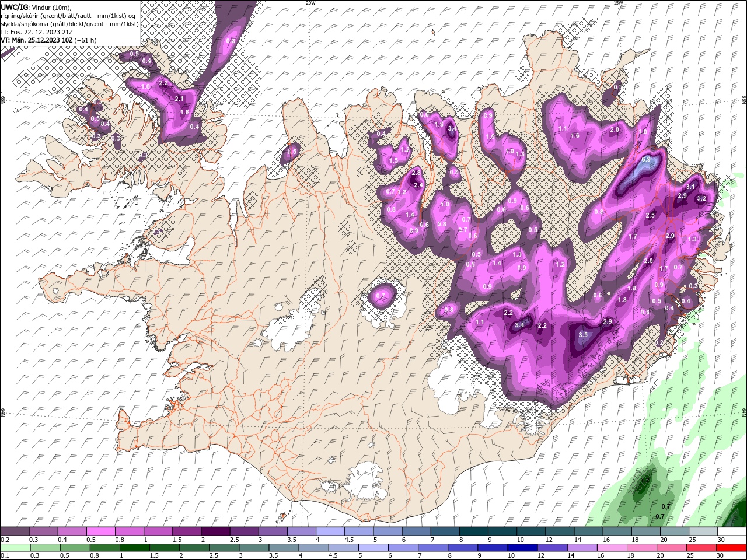Click the light periwinkle 4 swatch in snow legend

[330, 531]
